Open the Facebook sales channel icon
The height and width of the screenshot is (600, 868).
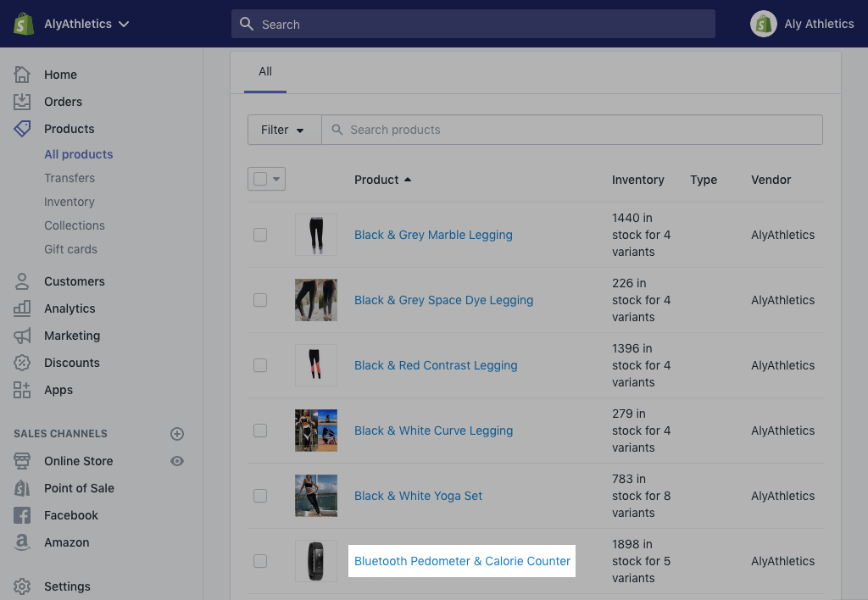click(x=23, y=515)
